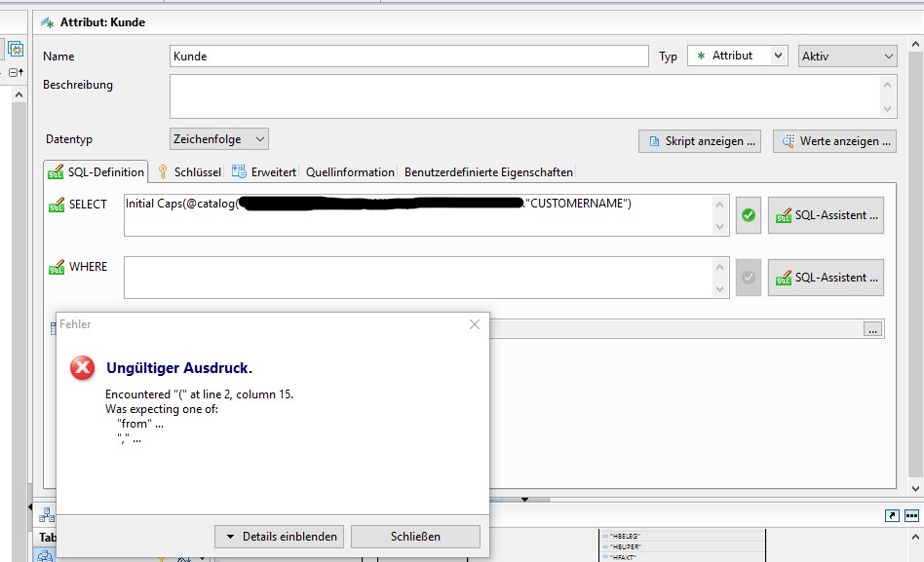Click into the Name field containing Kunde
The width and height of the screenshot is (924, 562).
point(409,56)
